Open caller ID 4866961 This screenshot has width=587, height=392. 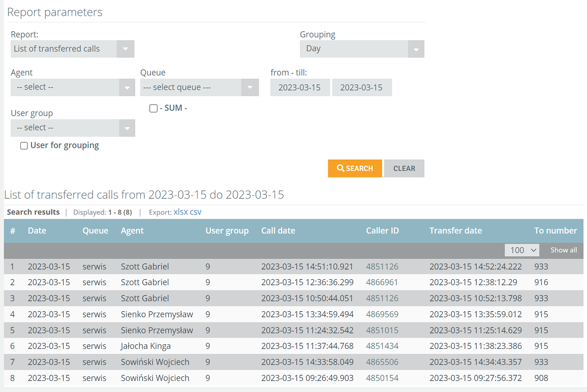382,282
